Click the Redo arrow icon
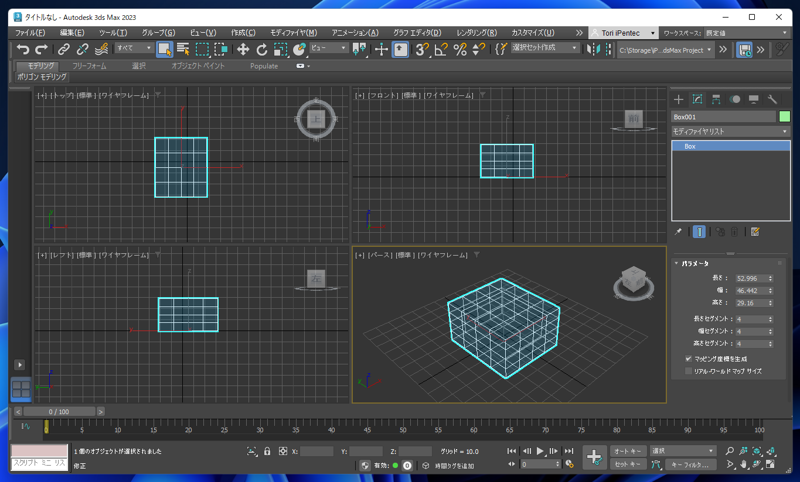 41,49
